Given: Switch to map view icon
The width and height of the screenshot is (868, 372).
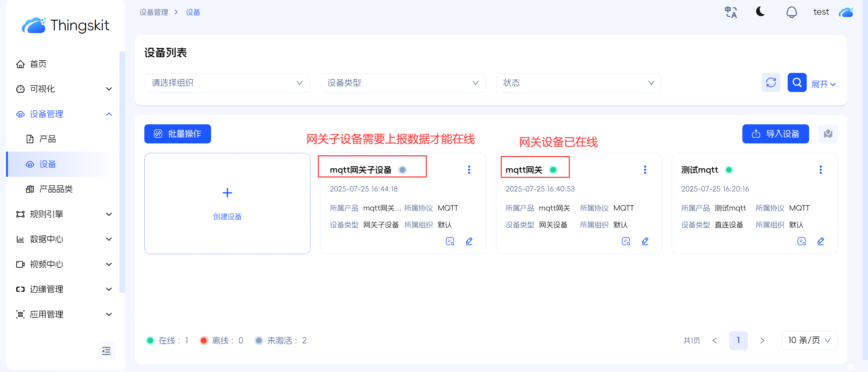Looking at the screenshot, I should point(828,134).
